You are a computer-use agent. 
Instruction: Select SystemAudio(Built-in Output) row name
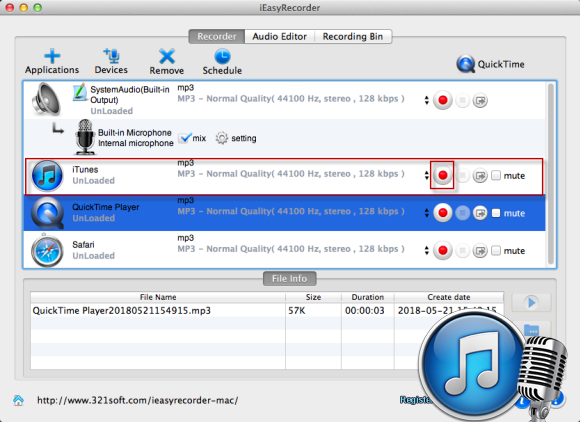click(130, 95)
